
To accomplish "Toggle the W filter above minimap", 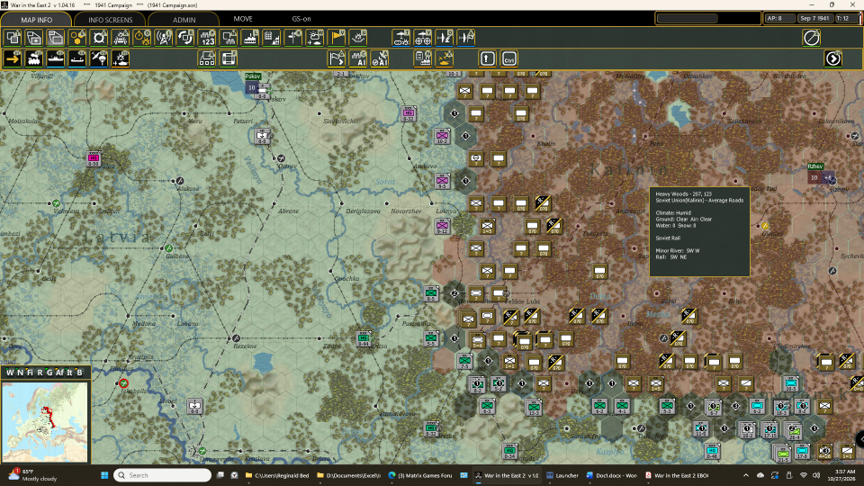I will [x=9, y=372].
